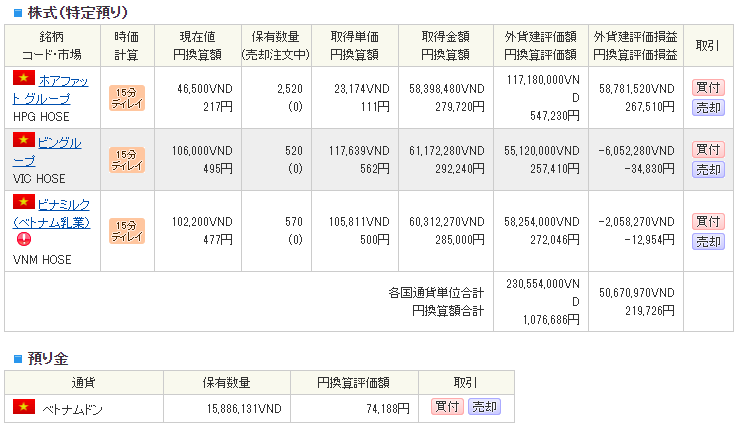
Task: Click 買付 button for VNM HOSE
Action: pos(708,221)
